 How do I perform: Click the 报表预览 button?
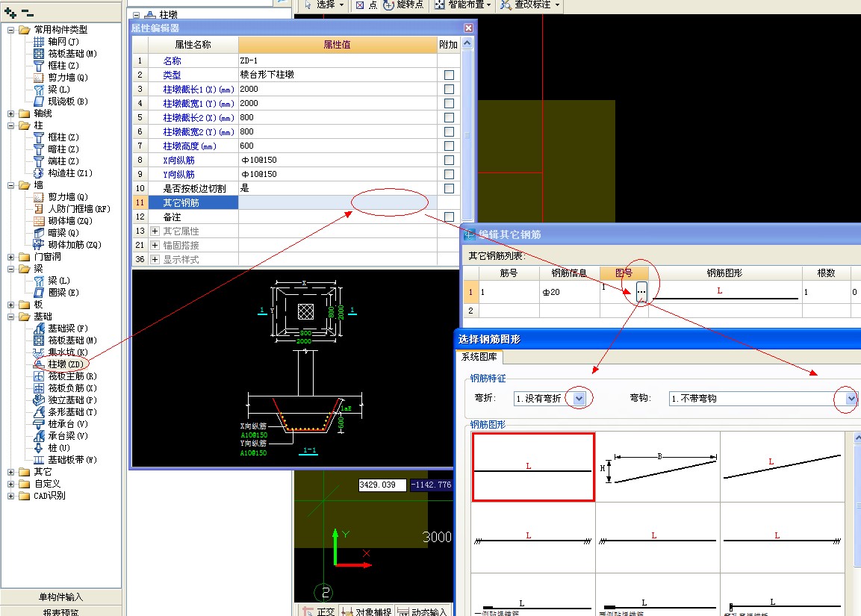click(x=61, y=611)
